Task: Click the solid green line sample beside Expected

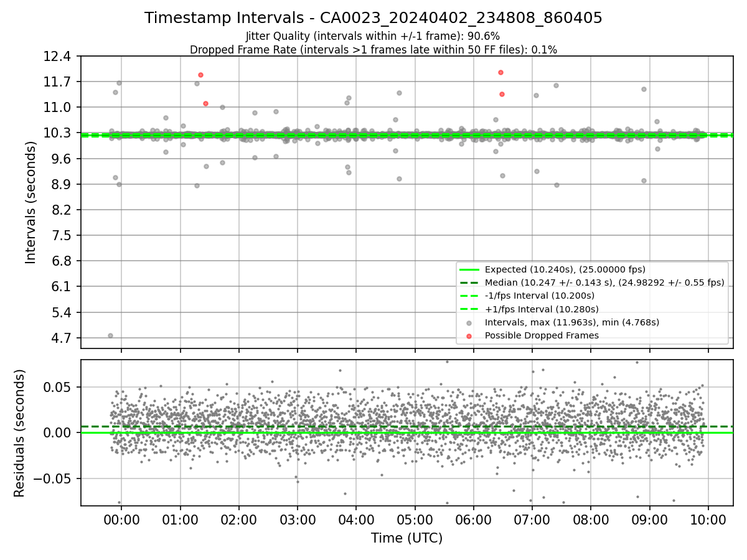Action: click(469, 269)
